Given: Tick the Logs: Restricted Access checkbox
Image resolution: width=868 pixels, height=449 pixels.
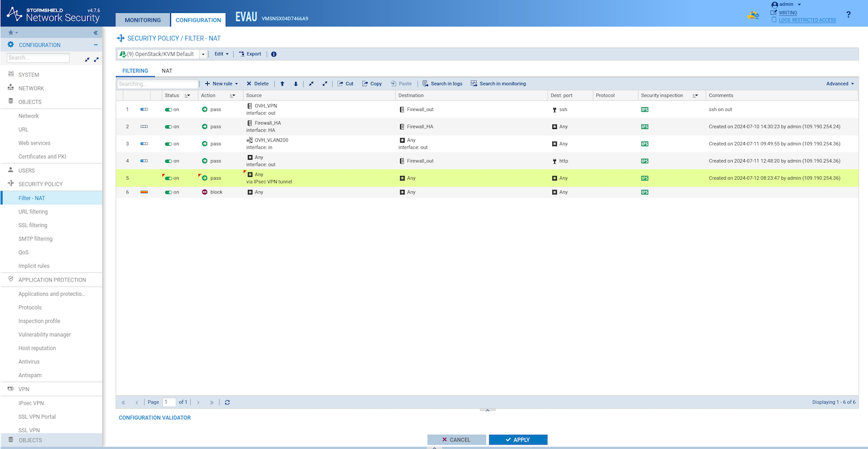Looking at the screenshot, I should point(774,20).
